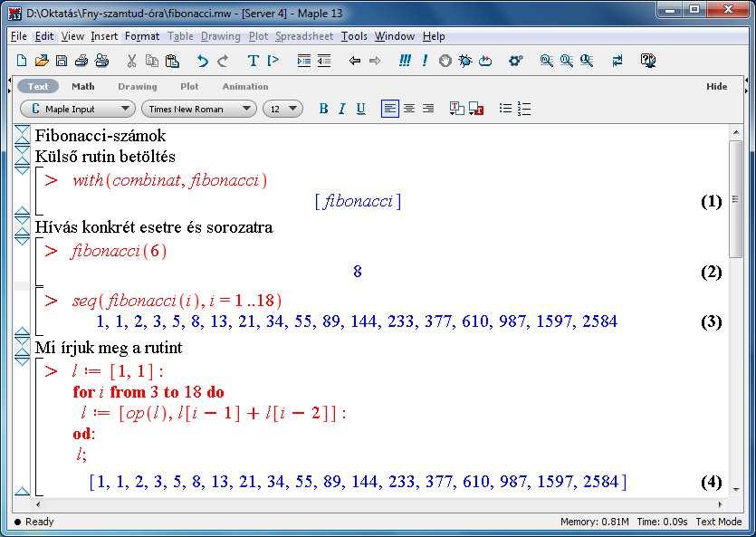
Task: Switch to Text entry mode
Action: (x=38, y=86)
